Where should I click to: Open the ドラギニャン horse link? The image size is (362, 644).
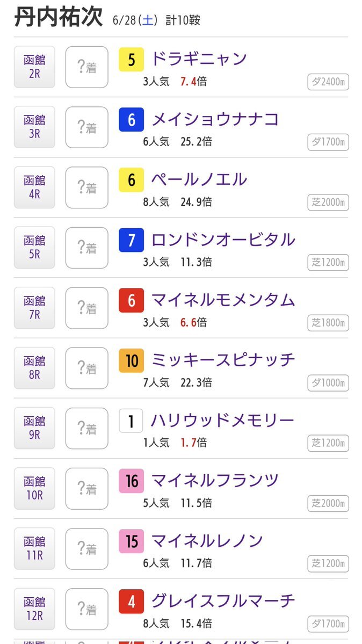[199, 59]
